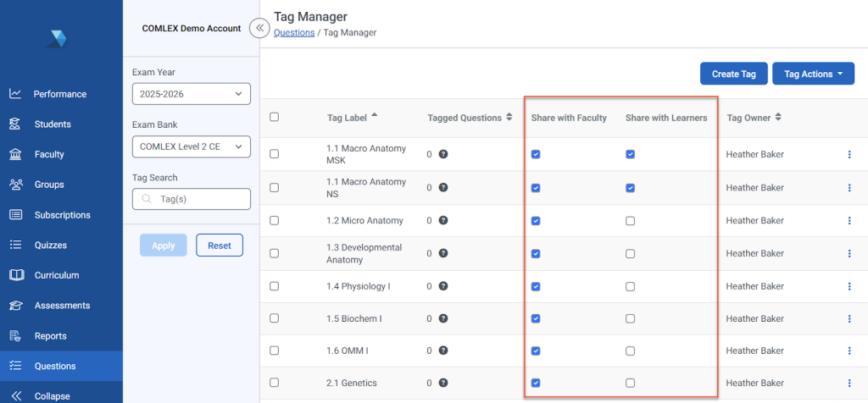Open the three-dot menu for 1.1 Macro Anatomy MSK
The width and height of the screenshot is (868, 403).
click(x=849, y=154)
